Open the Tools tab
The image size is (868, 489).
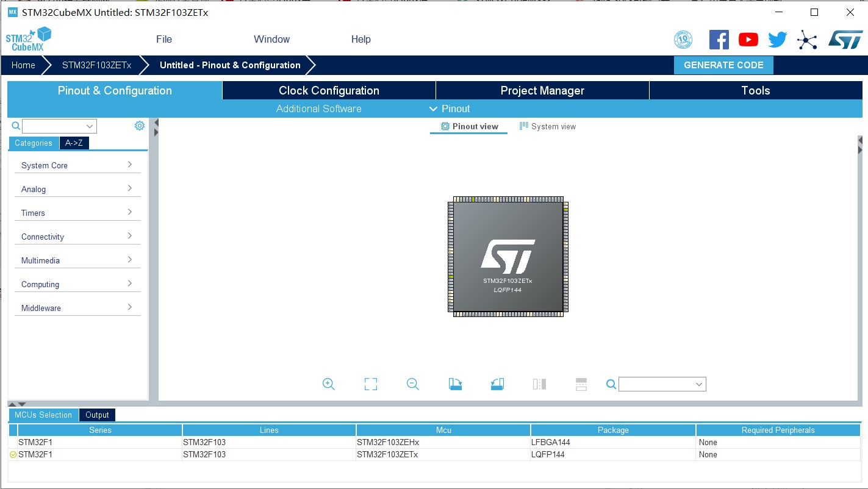pyautogui.click(x=756, y=91)
